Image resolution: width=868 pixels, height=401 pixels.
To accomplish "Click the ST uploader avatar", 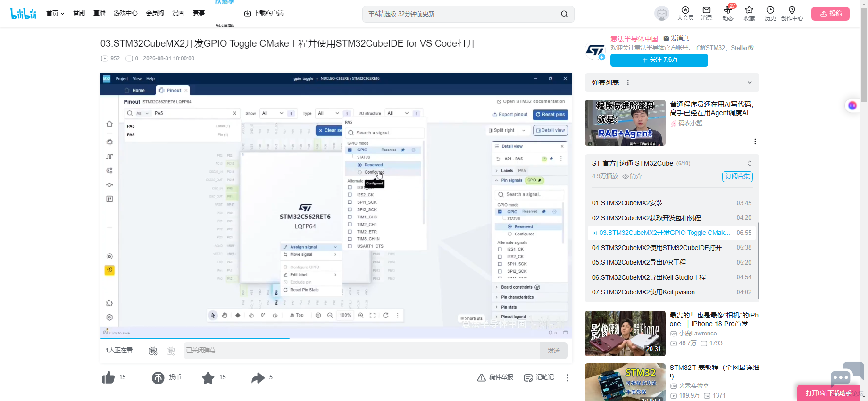I will click(x=595, y=51).
